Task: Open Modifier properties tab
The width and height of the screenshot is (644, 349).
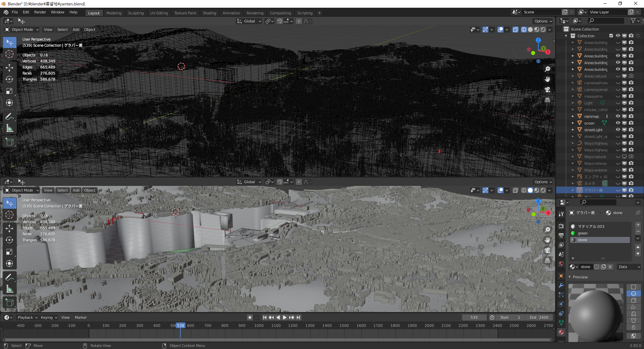Action: tap(561, 285)
